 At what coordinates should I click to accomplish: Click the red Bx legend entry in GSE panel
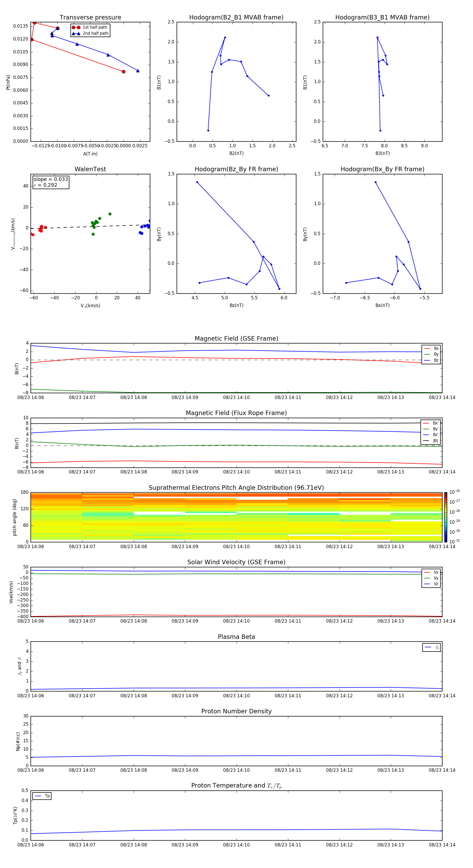431,349
